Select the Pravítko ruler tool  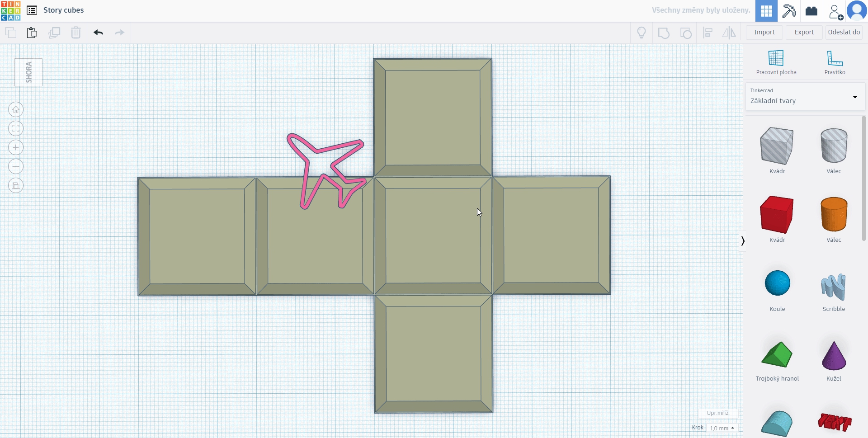[x=834, y=62]
